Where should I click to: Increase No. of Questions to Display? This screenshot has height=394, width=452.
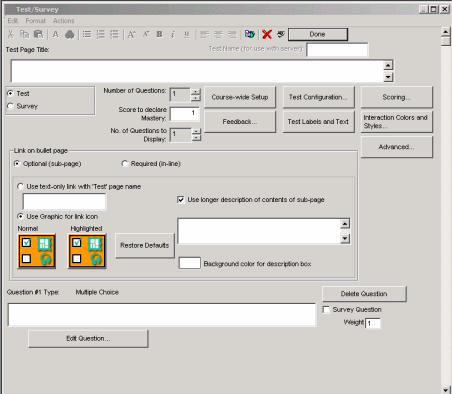(x=197, y=131)
